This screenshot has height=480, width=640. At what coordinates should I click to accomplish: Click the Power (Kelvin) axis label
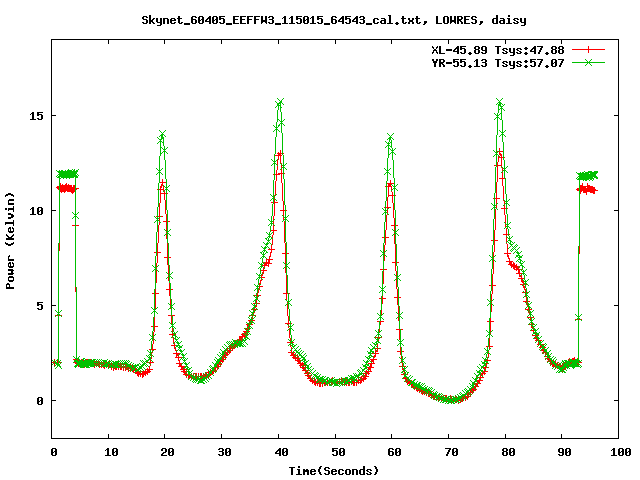(x=10, y=241)
